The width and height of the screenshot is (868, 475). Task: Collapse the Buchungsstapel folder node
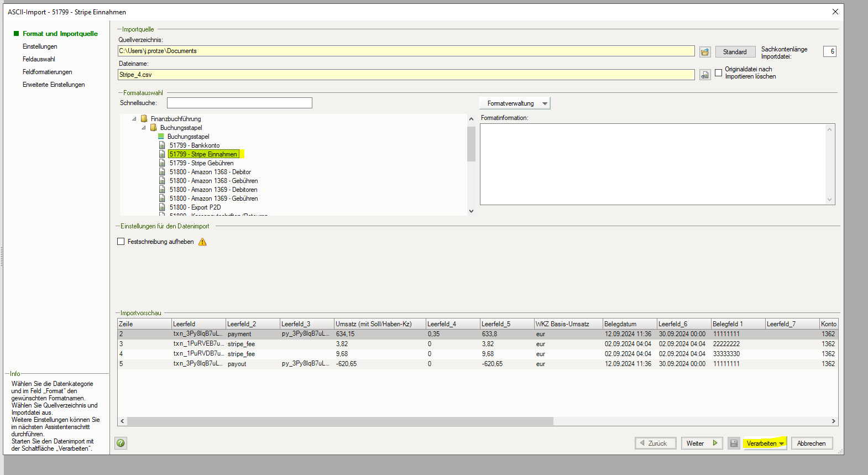(144, 128)
